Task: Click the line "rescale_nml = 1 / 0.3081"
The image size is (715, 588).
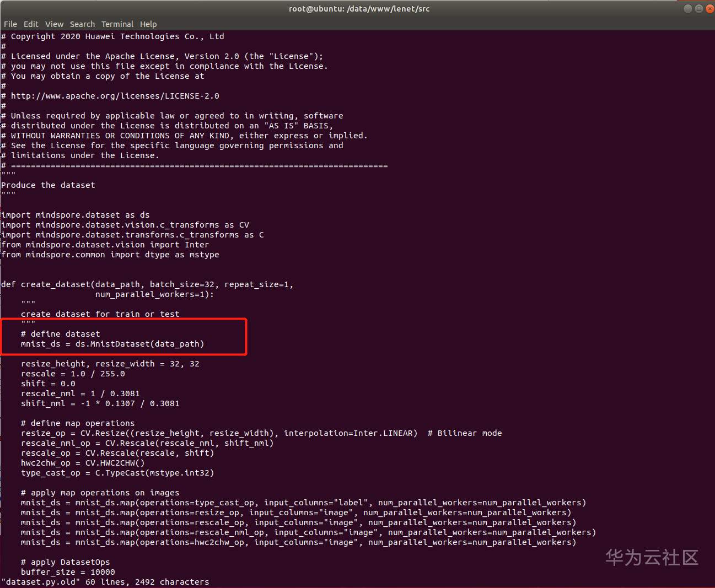Action: point(80,393)
